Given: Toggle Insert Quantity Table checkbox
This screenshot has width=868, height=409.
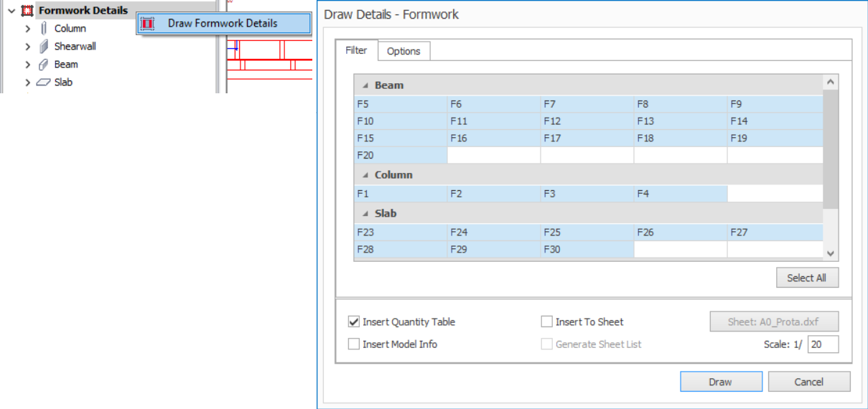Looking at the screenshot, I should 354,322.
